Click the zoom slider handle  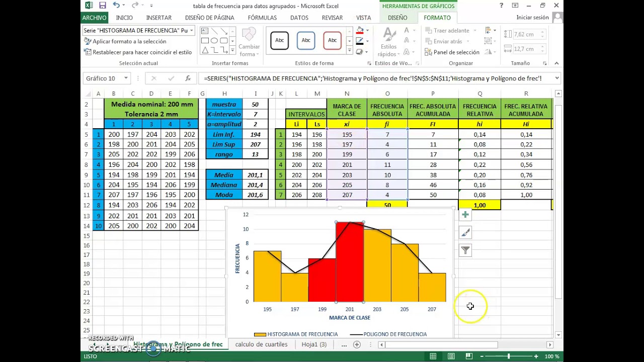click(508, 356)
